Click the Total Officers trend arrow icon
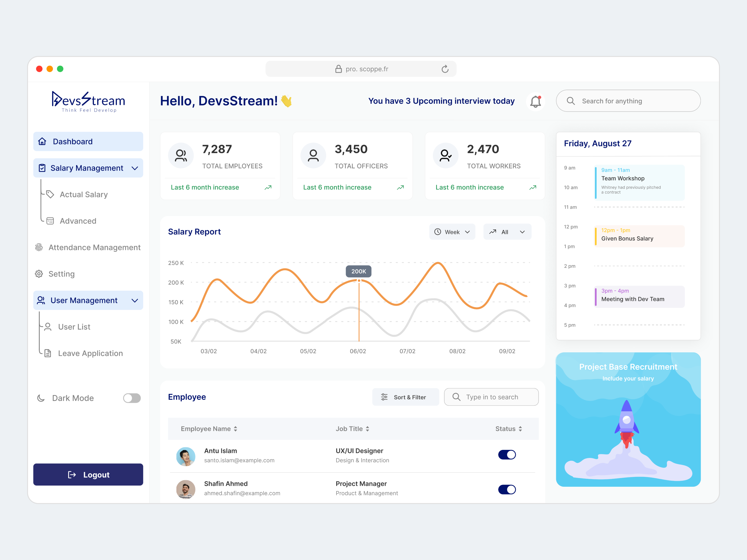This screenshot has height=560, width=747. [400, 187]
